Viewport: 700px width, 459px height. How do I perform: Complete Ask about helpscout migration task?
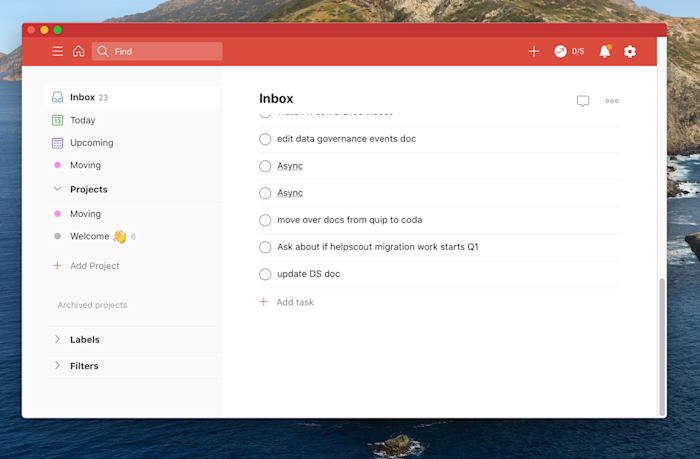(265, 247)
